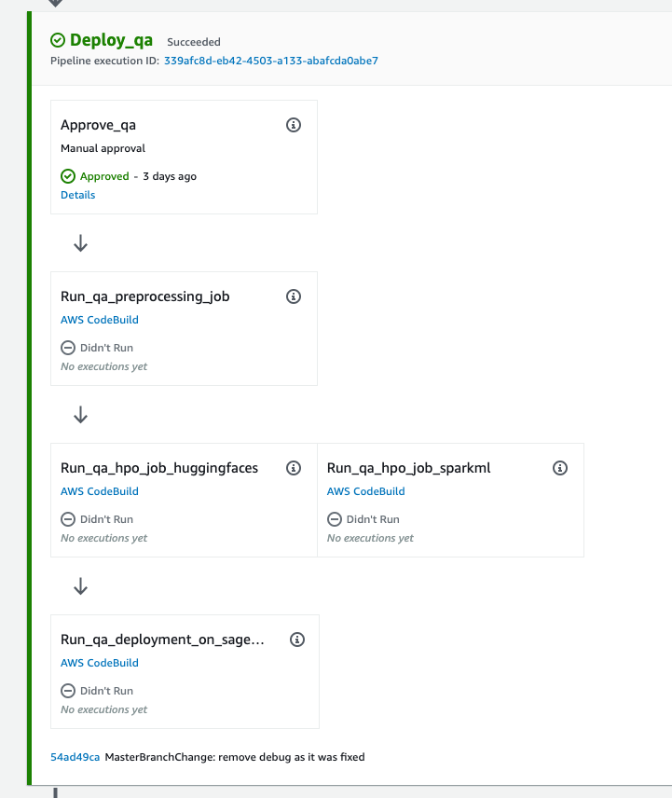Click the Deploy_qa stage title
This screenshot has height=798, width=672.
111,40
